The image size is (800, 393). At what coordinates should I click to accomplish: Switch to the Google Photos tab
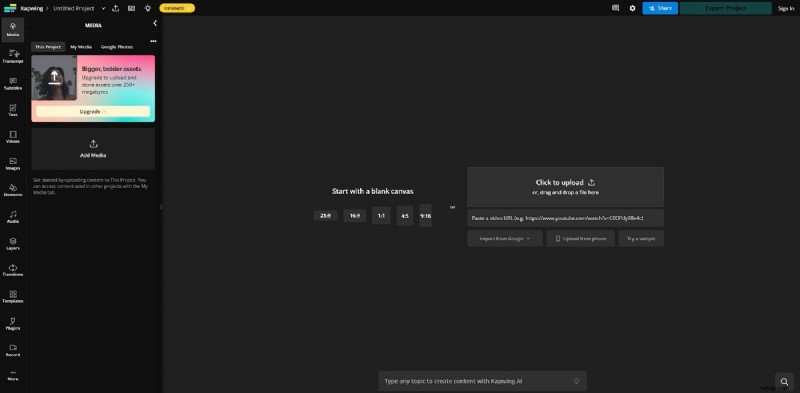pyautogui.click(x=117, y=47)
